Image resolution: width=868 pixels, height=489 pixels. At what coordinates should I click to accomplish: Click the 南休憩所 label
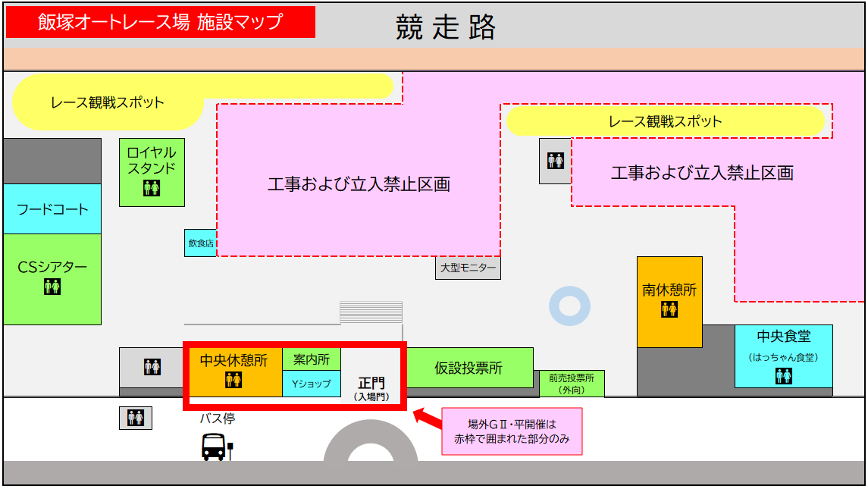tap(669, 290)
